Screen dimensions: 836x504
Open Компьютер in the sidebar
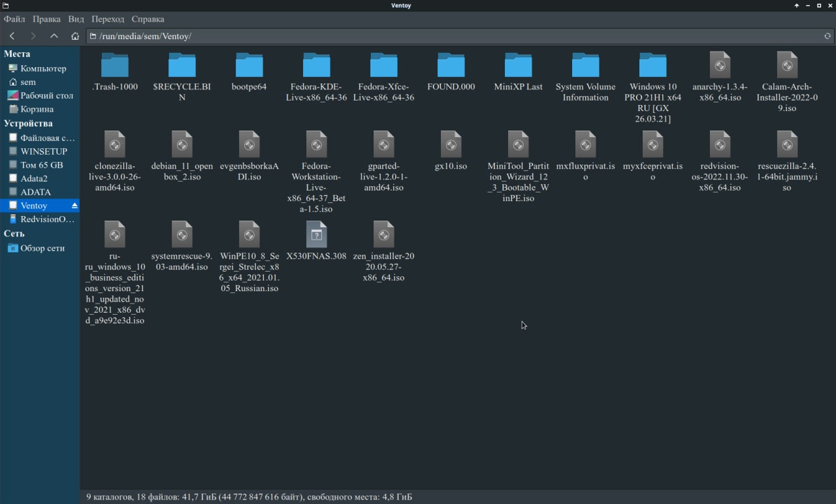tap(40, 69)
